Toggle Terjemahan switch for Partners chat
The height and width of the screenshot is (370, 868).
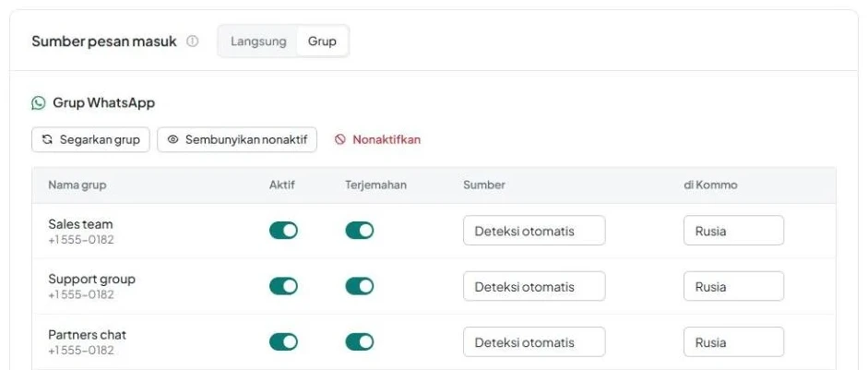pyautogui.click(x=359, y=341)
